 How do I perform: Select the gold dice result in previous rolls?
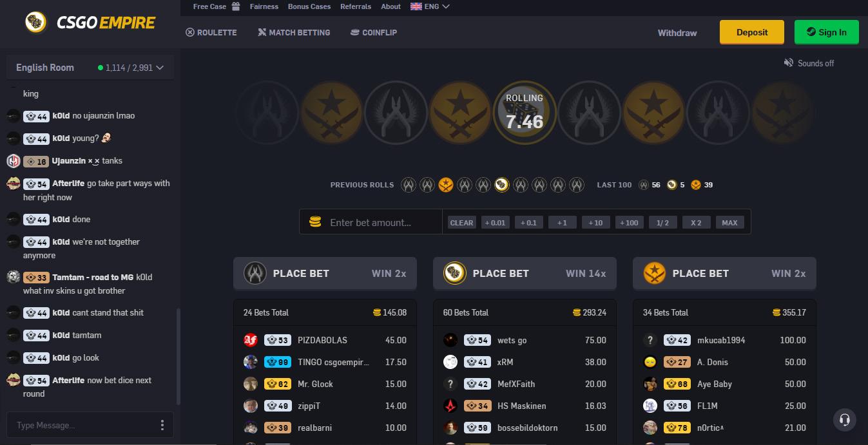[501, 185]
